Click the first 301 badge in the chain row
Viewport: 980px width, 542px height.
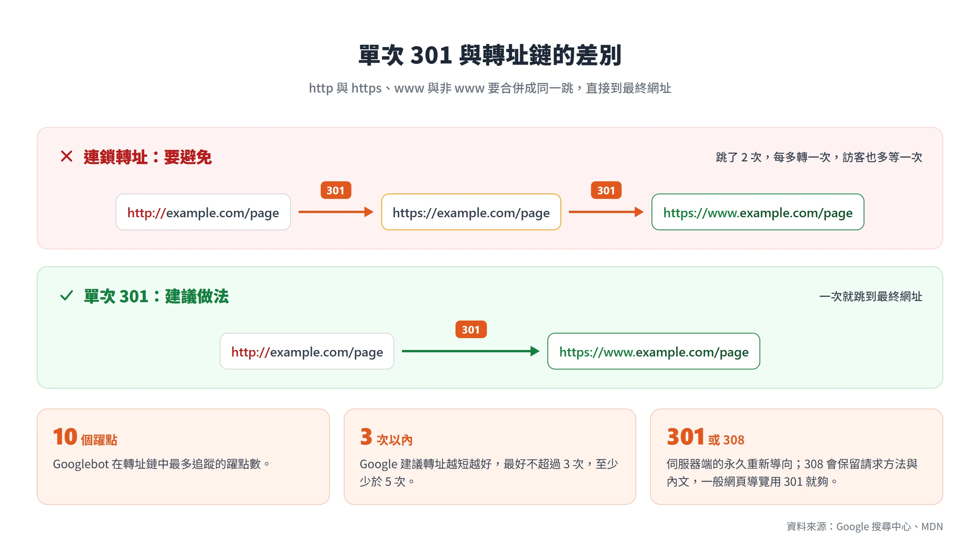(336, 190)
